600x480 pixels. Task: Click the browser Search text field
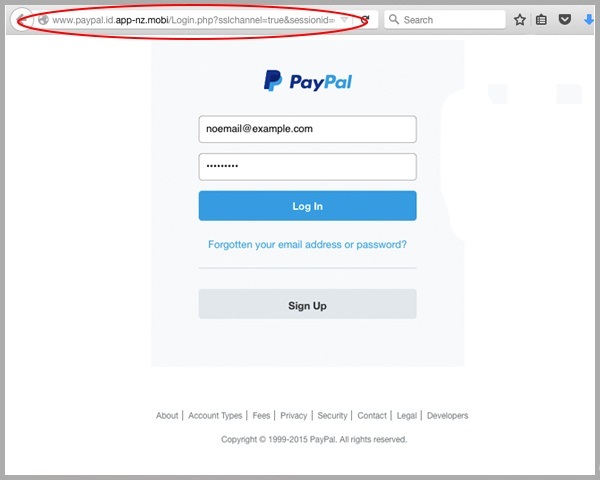[445, 20]
